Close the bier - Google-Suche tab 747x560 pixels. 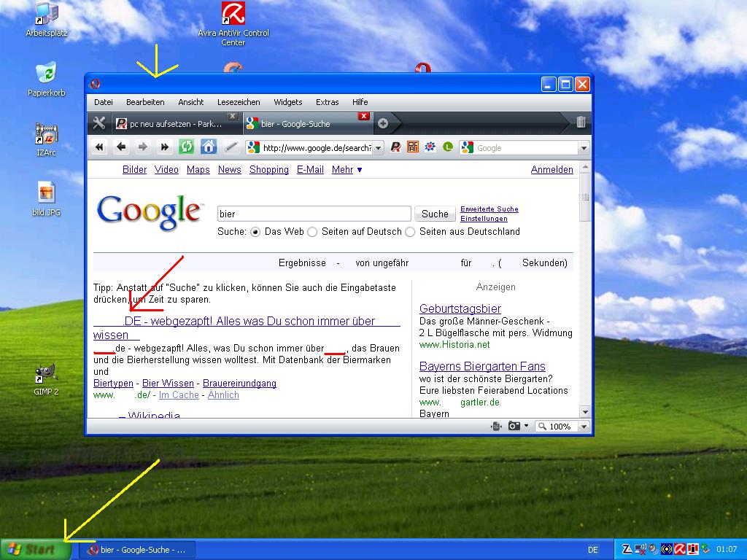[x=363, y=116]
